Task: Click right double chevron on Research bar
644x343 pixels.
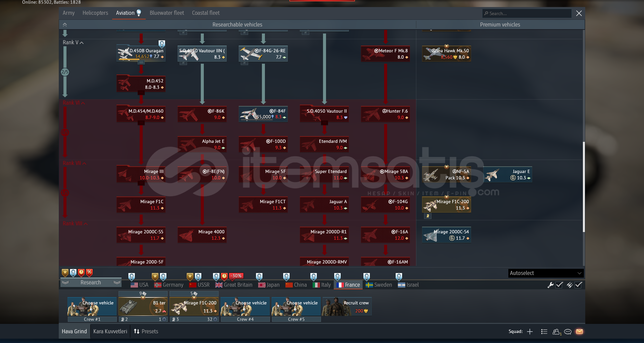Action: click(117, 283)
